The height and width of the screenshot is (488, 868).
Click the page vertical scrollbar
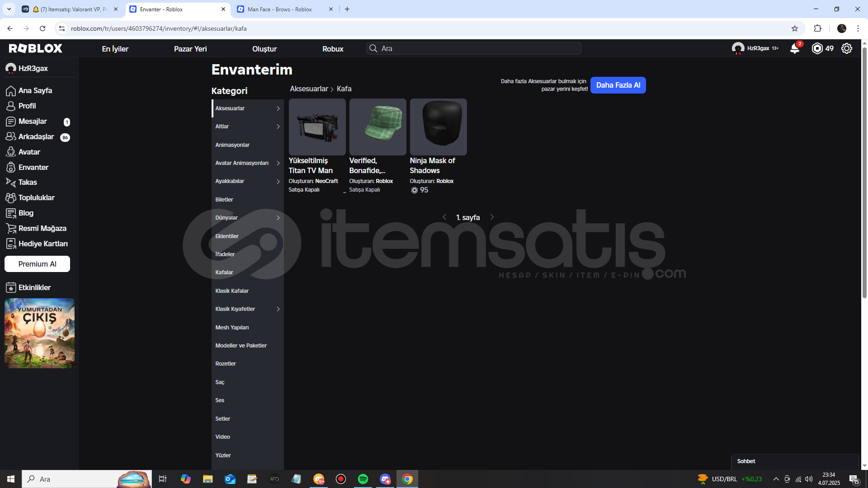[x=864, y=172]
